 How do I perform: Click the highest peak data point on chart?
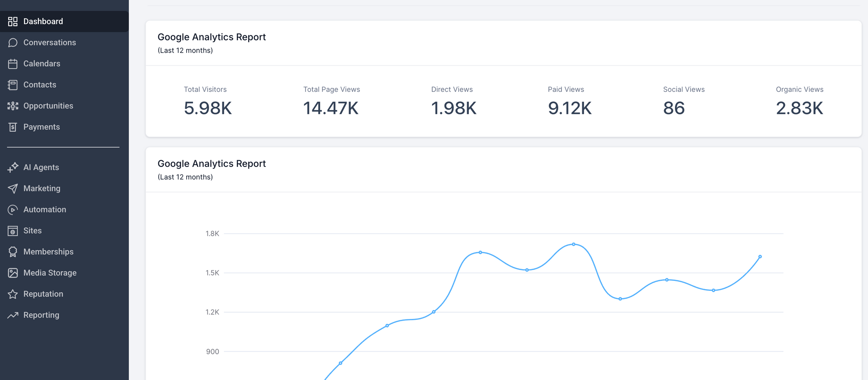coord(574,244)
